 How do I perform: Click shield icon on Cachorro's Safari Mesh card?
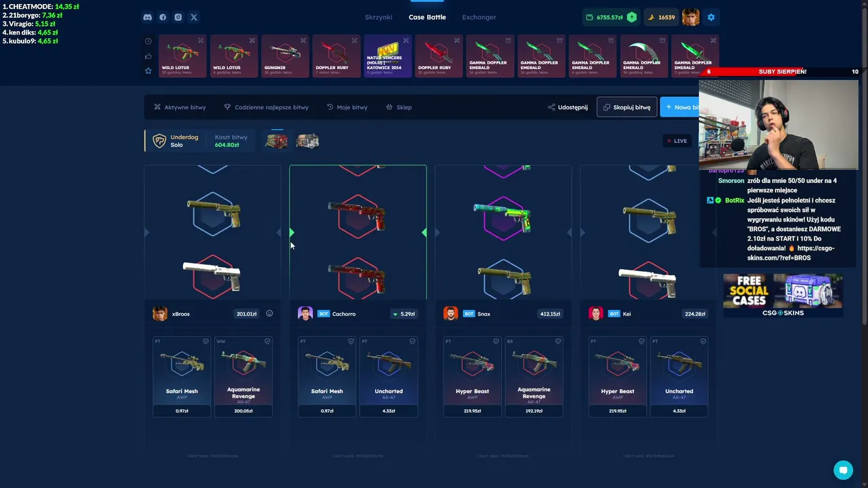coord(351,342)
